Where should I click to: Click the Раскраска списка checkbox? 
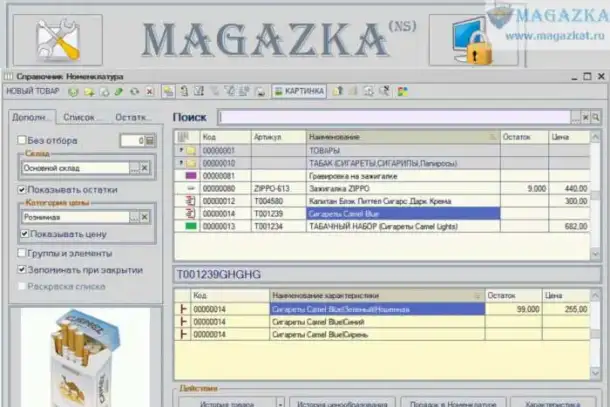pos(22,286)
